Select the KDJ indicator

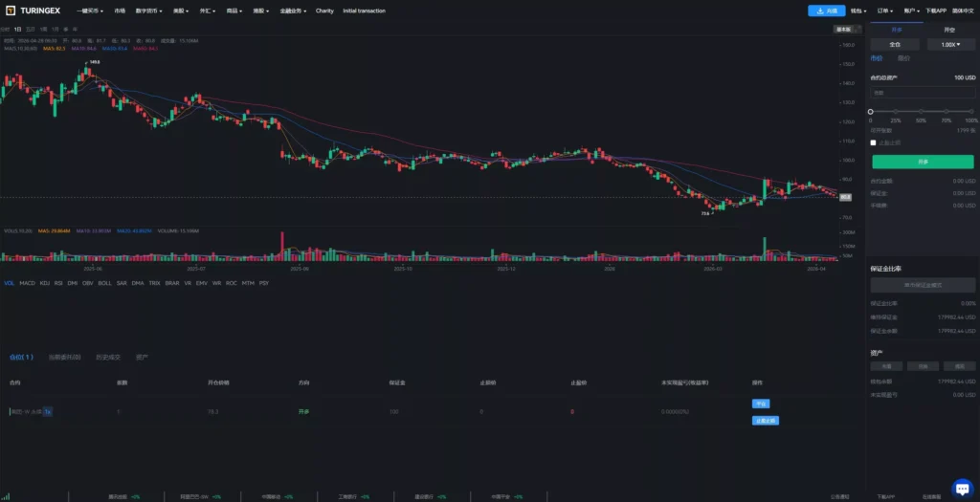pyautogui.click(x=44, y=283)
